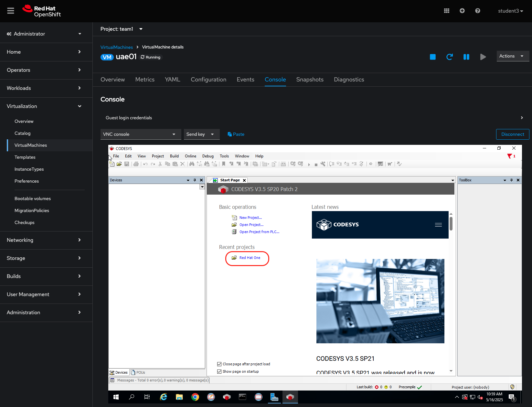Click the Latest news vertical scrollbar thumb
The image size is (532, 407).
(x=451, y=223)
